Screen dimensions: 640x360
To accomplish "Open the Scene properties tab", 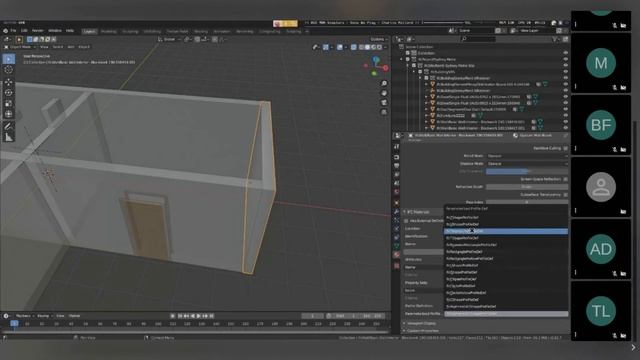I will [396, 183].
